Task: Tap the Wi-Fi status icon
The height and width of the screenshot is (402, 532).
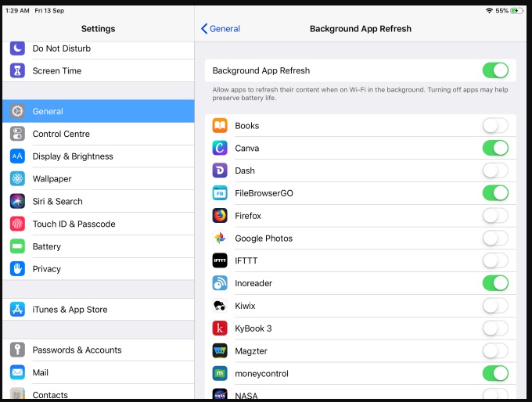Action: (x=489, y=10)
